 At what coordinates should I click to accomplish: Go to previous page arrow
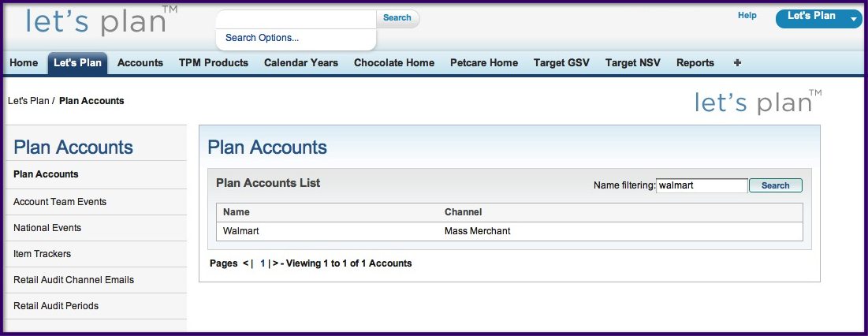point(246,263)
